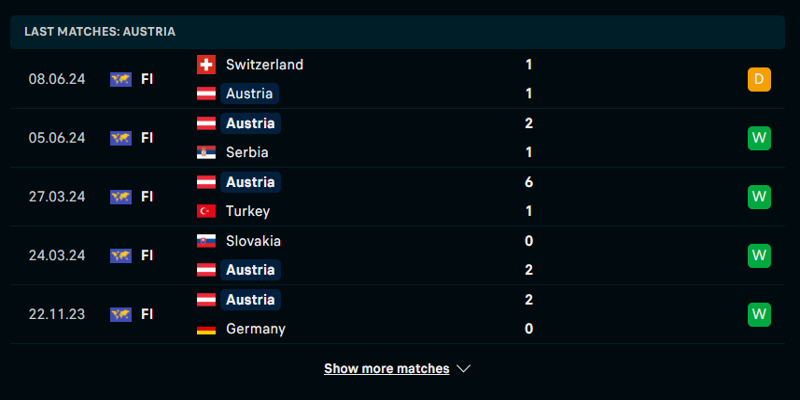Viewport: 800px width, 400px height.
Task: Click the Last Matches: Austria header
Action: pyautogui.click(x=100, y=31)
